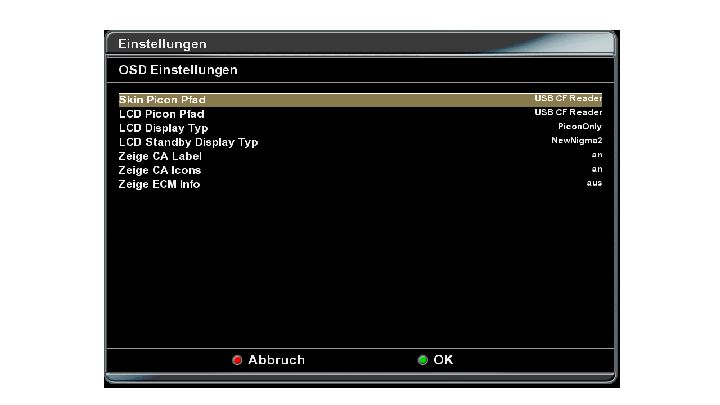Change the PiconOnly display type value

click(x=579, y=126)
